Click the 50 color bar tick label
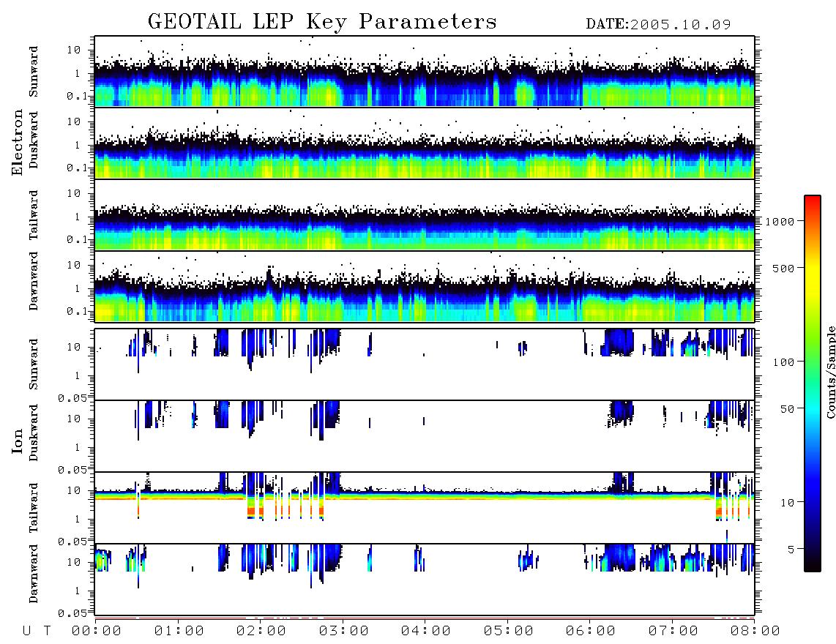The width and height of the screenshot is (836, 644). click(x=788, y=409)
